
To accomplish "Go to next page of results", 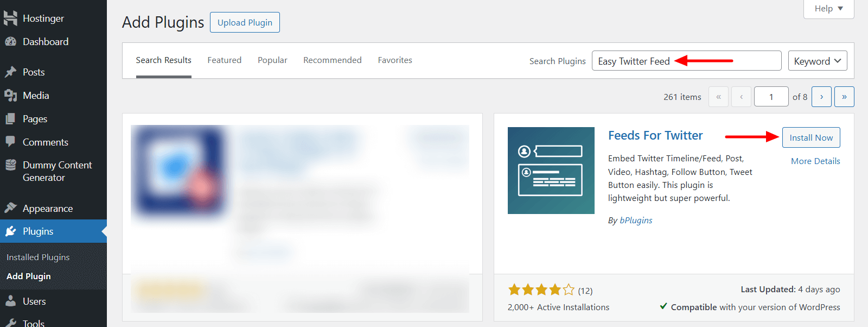I will [821, 97].
